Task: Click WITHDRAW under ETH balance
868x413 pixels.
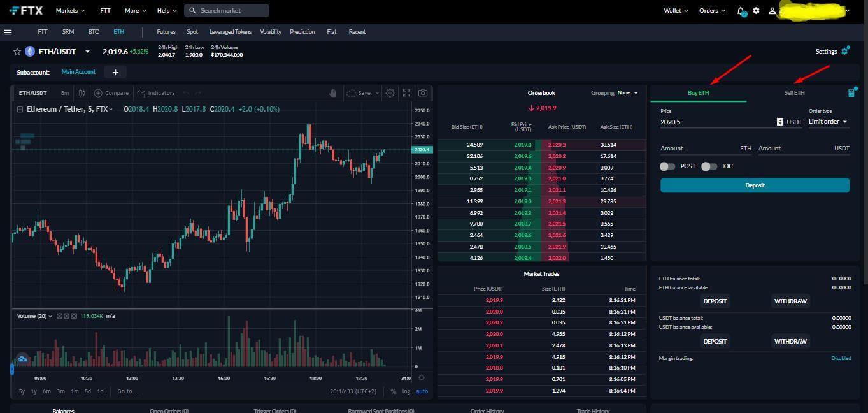Action: 790,301
